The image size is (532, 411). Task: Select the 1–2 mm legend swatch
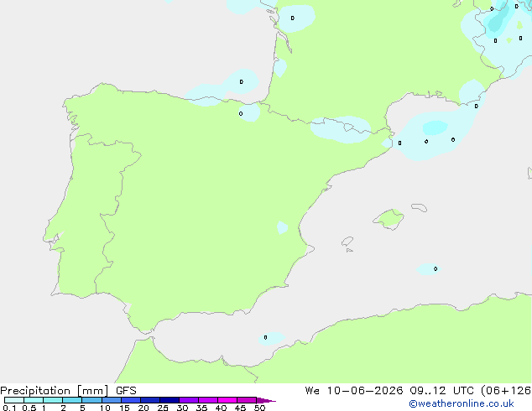[53, 400]
